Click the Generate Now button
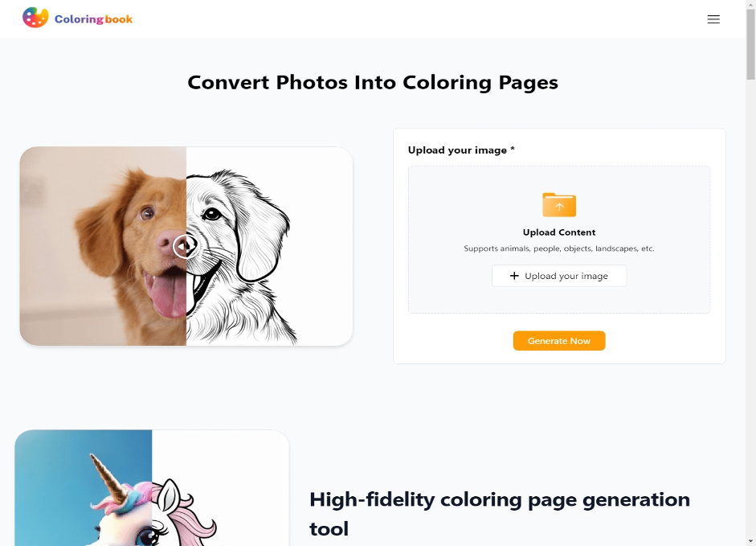This screenshot has height=546, width=756. [x=559, y=341]
